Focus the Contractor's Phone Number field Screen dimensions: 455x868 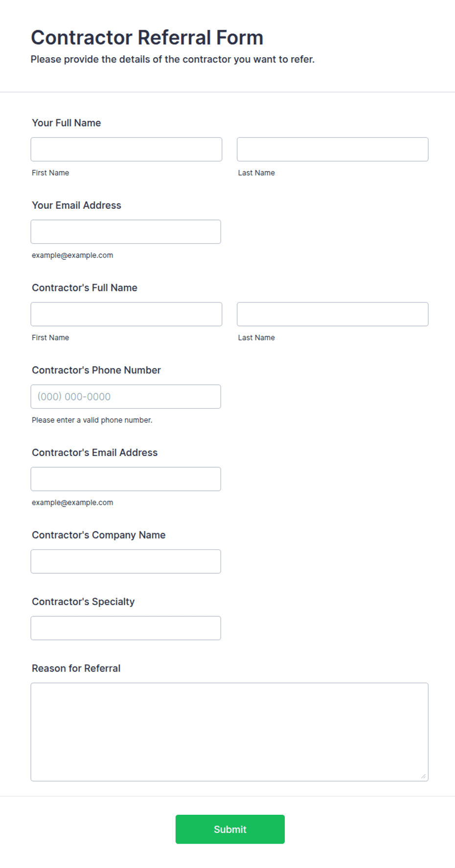click(126, 396)
